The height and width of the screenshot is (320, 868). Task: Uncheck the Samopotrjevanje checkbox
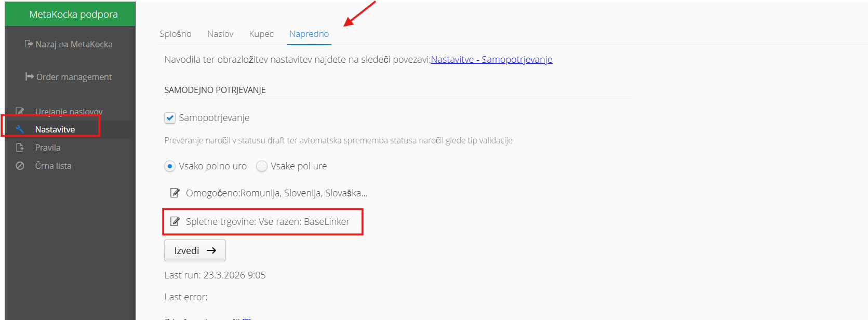(170, 118)
